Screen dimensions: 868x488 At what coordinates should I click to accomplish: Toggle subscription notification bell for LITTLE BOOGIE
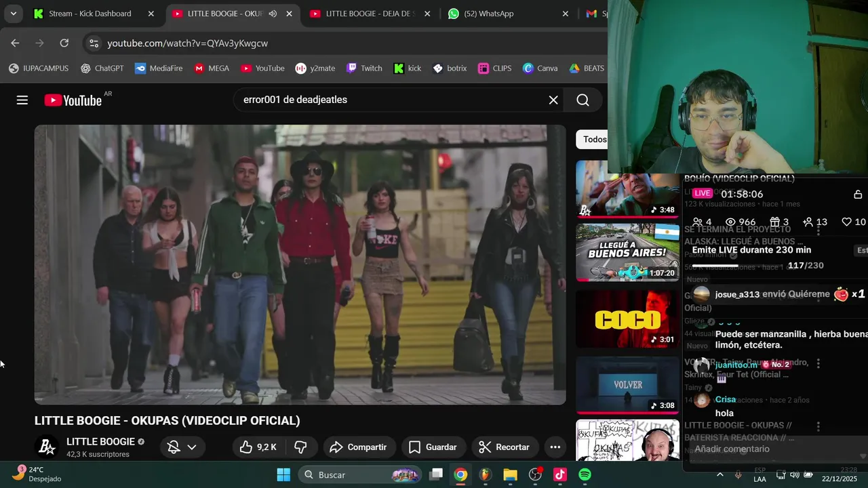tap(174, 447)
